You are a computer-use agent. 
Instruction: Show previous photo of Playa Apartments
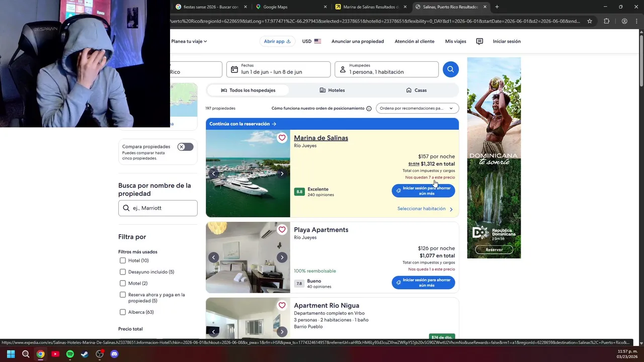[x=213, y=257]
